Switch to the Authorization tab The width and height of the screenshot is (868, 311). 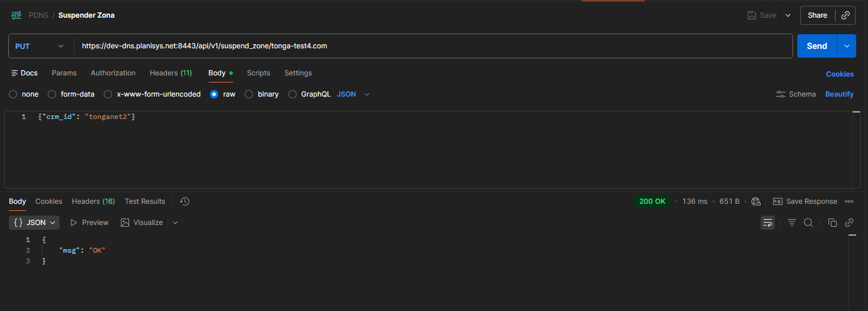113,73
